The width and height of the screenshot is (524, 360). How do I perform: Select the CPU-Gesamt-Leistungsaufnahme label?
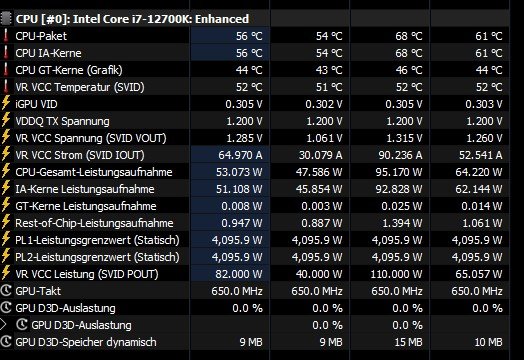tap(94, 172)
